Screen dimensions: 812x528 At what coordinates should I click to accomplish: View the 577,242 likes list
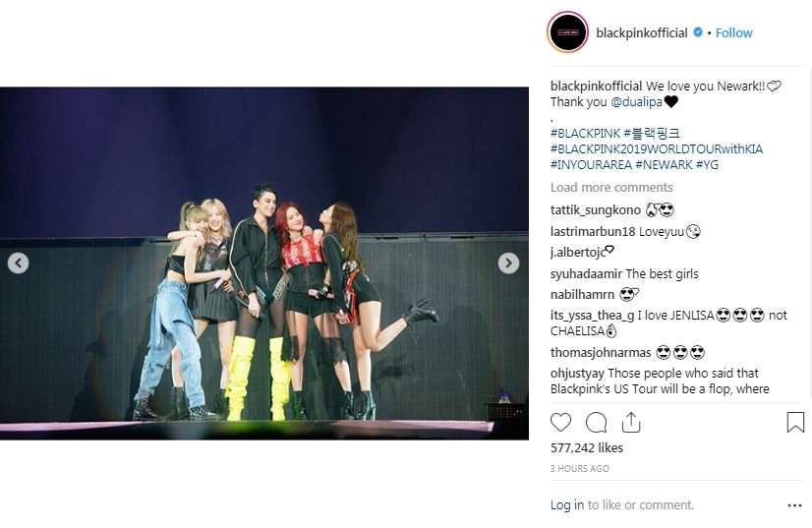coord(586,447)
